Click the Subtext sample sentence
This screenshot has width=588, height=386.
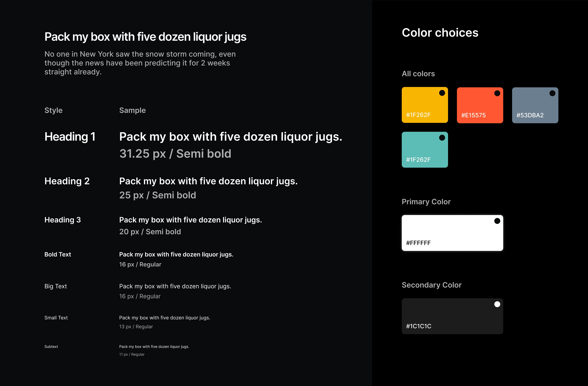point(154,347)
